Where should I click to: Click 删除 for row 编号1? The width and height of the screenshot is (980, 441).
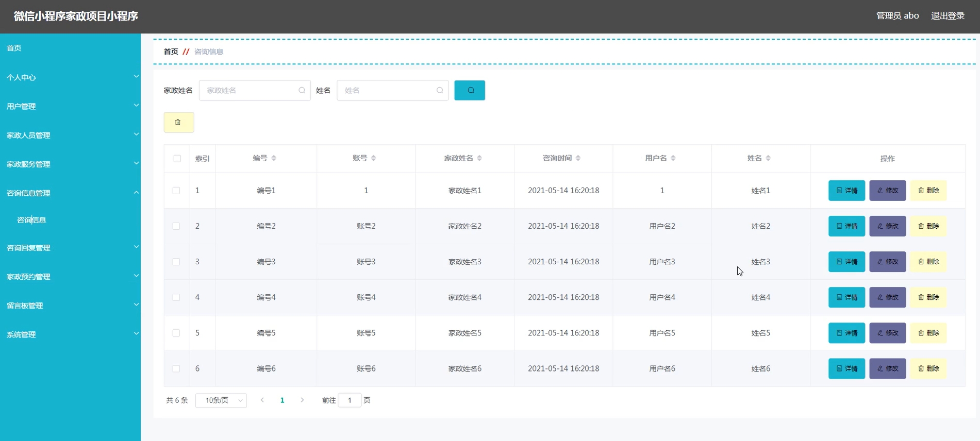pyautogui.click(x=928, y=191)
